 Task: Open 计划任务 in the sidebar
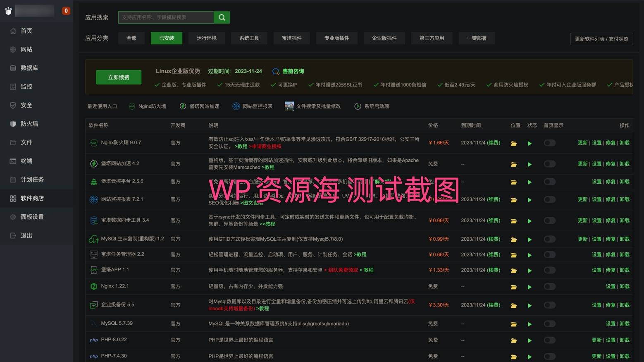[x=32, y=180]
